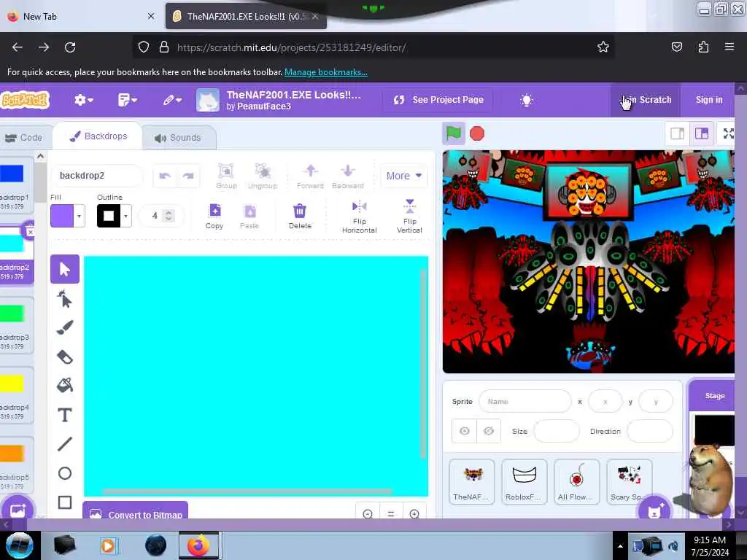Select the backdrop3 green thumbnail
Viewport: 747px width, 560px height.
pyautogui.click(x=15, y=325)
